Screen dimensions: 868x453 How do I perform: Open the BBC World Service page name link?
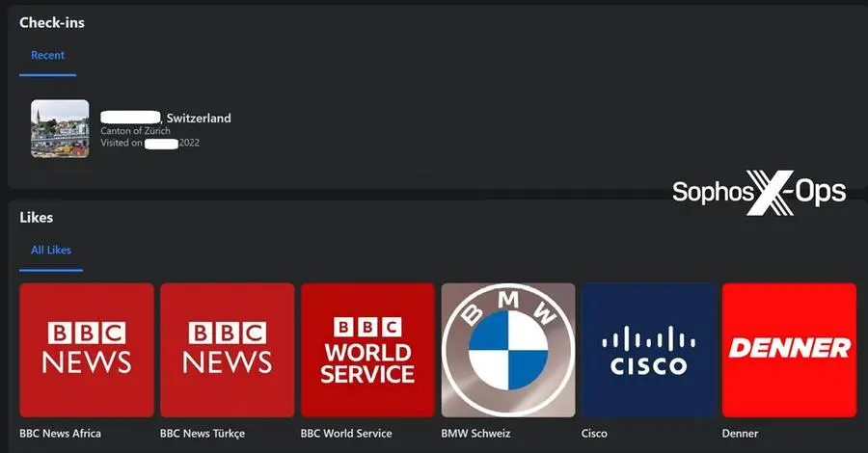(x=346, y=433)
